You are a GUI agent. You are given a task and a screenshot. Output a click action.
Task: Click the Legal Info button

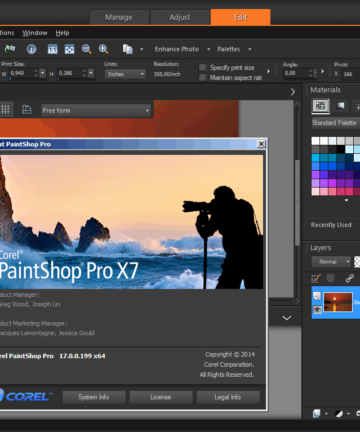[x=228, y=397]
